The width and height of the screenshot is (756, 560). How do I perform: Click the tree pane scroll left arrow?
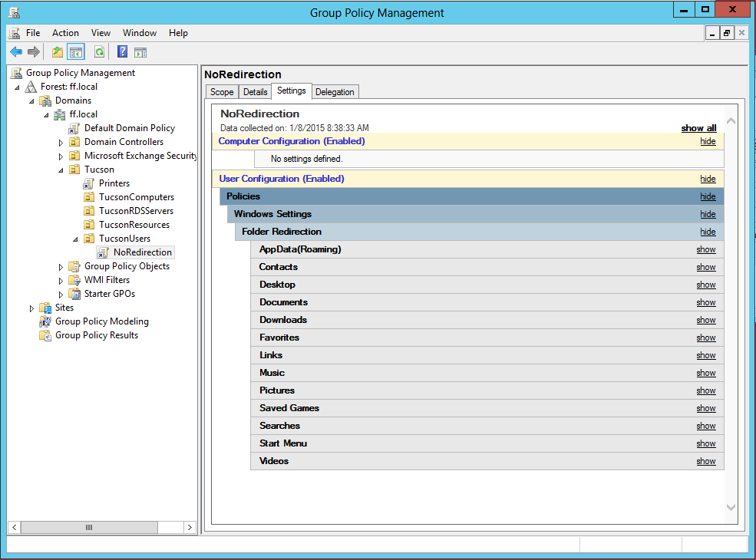[15, 527]
